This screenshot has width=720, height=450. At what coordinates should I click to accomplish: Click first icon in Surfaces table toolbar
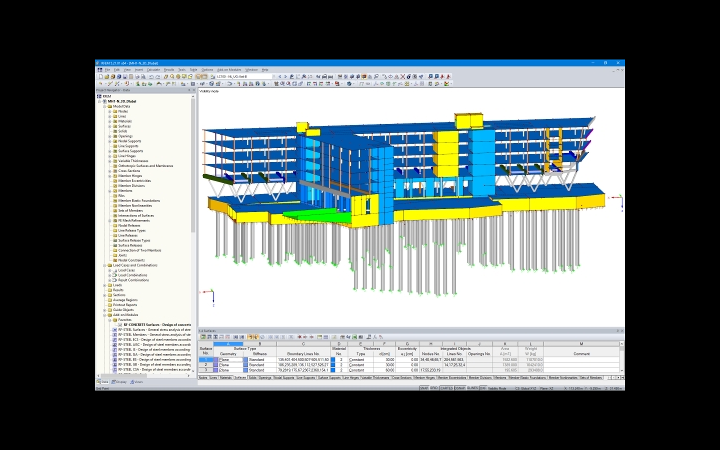pyautogui.click(x=203, y=337)
